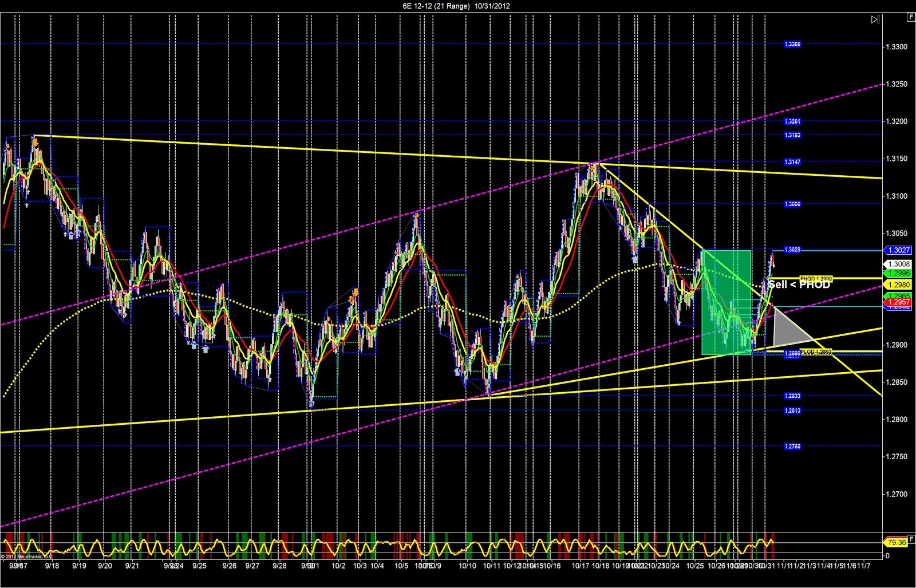Click the yellow 1.2980 price marker
916x588 pixels.
[x=898, y=285]
